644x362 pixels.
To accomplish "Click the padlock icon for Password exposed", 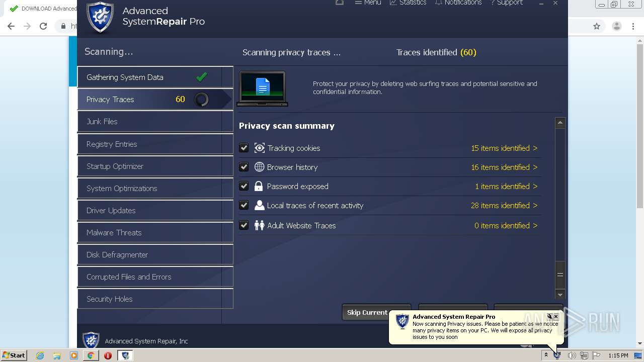I will point(259,186).
